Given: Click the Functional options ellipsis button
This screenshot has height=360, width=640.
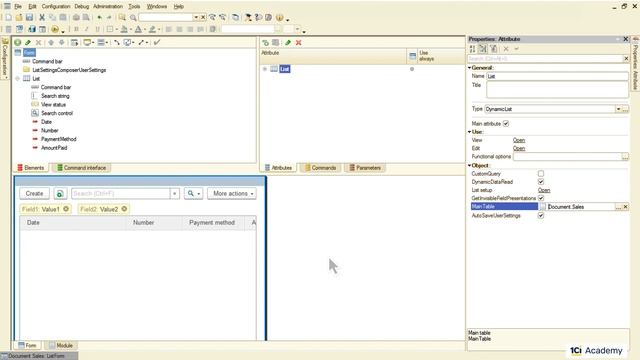Looking at the screenshot, I should [625, 156].
